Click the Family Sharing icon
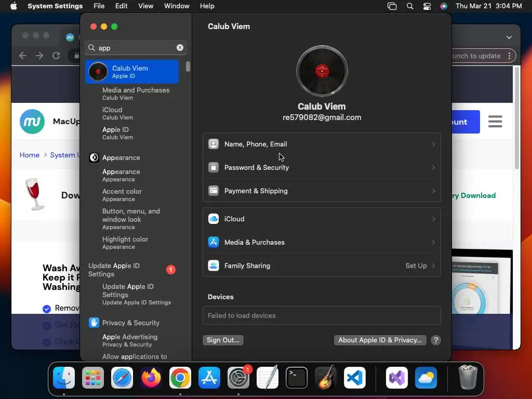 (x=214, y=265)
